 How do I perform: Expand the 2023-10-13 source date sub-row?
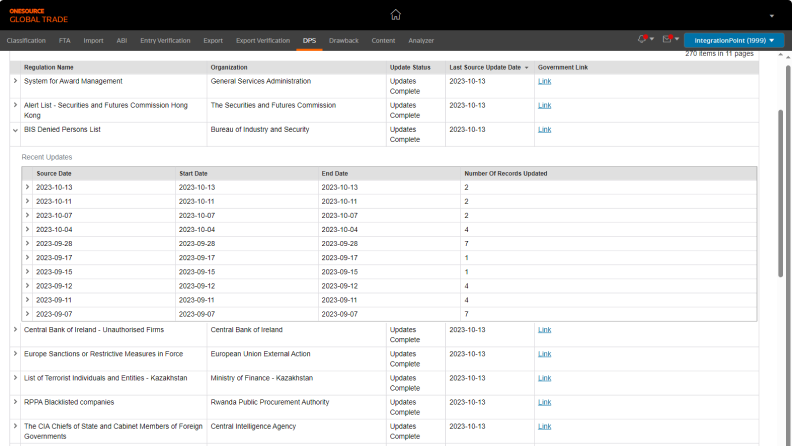point(27,187)
